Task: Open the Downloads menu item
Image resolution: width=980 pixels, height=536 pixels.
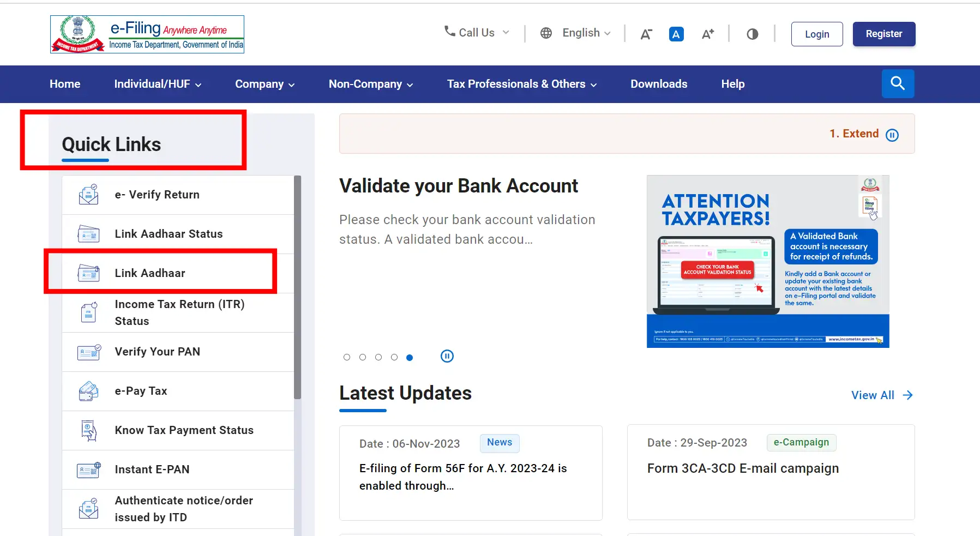Action: point(659,84)
